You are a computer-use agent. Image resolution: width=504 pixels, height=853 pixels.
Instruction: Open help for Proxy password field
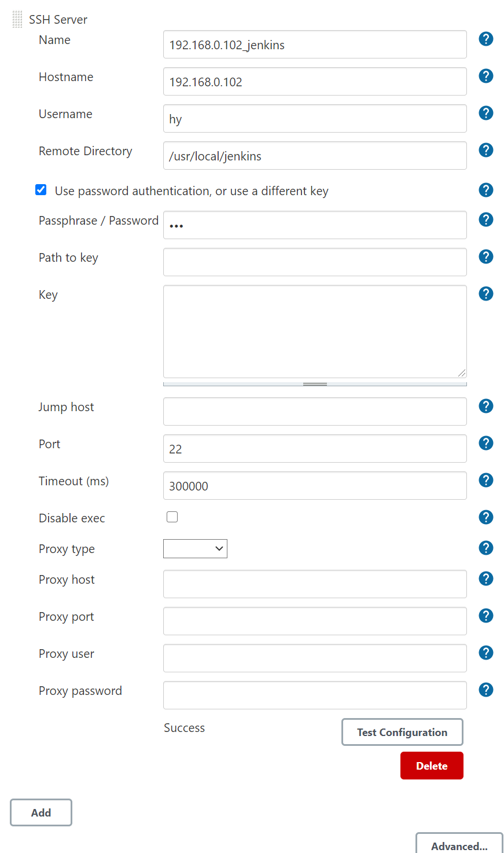[x=486, y=690]
